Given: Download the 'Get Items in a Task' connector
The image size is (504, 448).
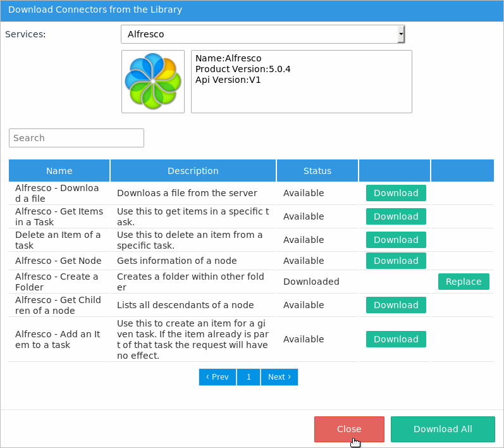Looking at the screenshot, I should pyautogui.click(x=396, y=216).
